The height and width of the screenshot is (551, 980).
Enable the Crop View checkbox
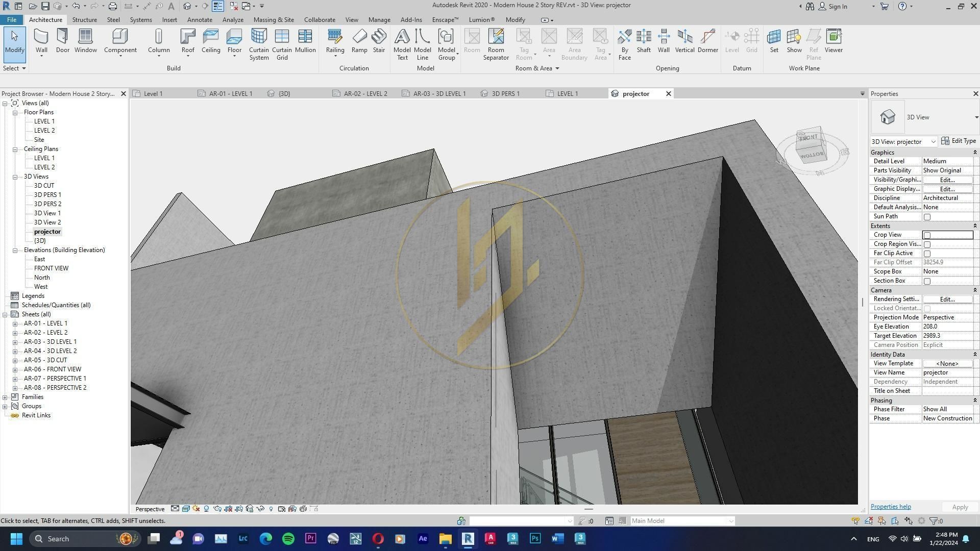927,235
